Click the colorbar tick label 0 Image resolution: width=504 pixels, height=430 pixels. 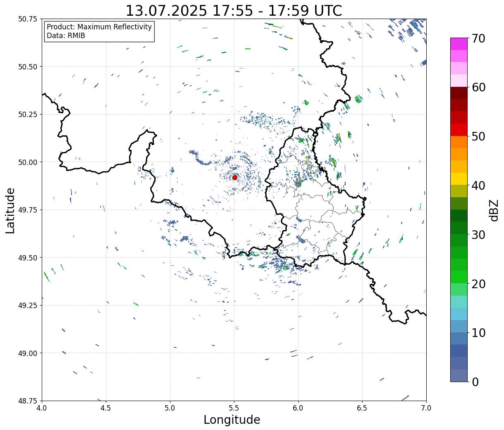click(x=475, y=382)
